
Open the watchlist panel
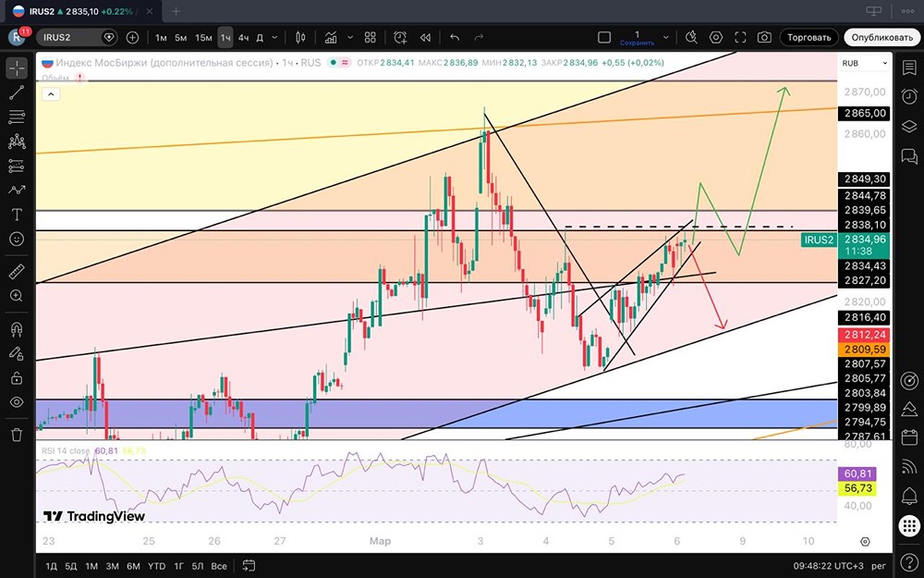pyautogui.click(x=908, y=68)
